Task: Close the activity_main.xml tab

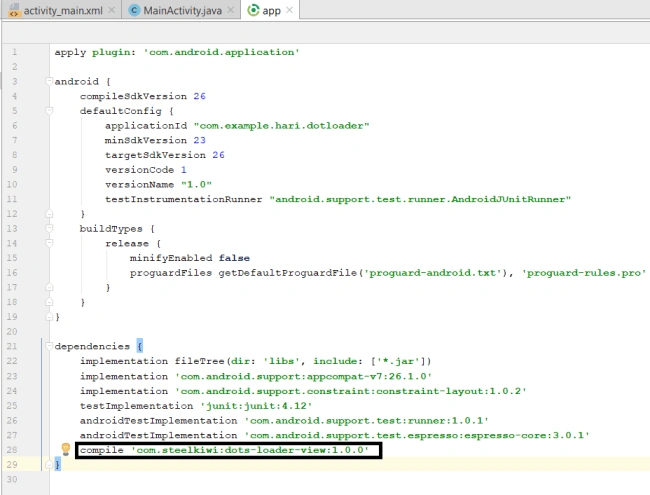Action: pyautogui.click(x=112, y=10)
